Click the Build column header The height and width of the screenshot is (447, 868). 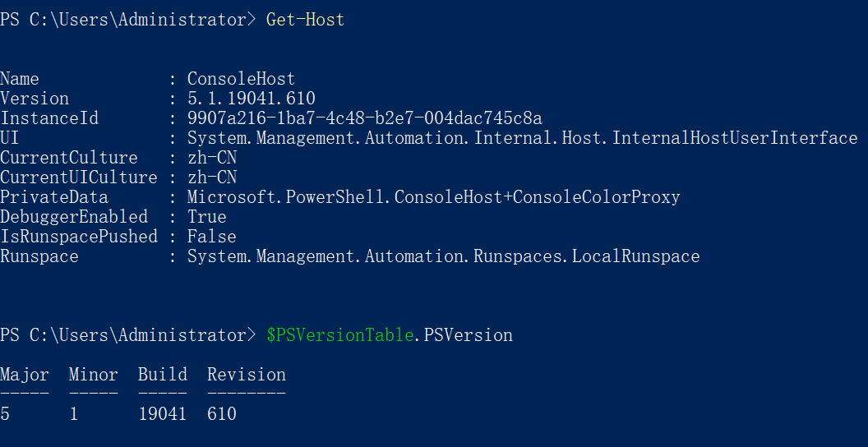click(x=162, y=375)
